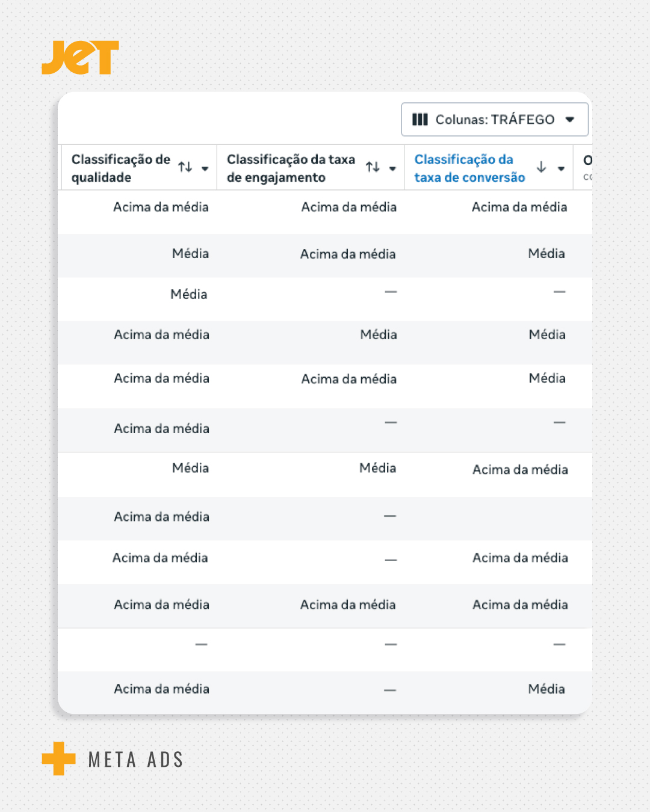The image size is (650, 812).
Task: Click the orange plus icon beside META ADS
Action: 58,758
